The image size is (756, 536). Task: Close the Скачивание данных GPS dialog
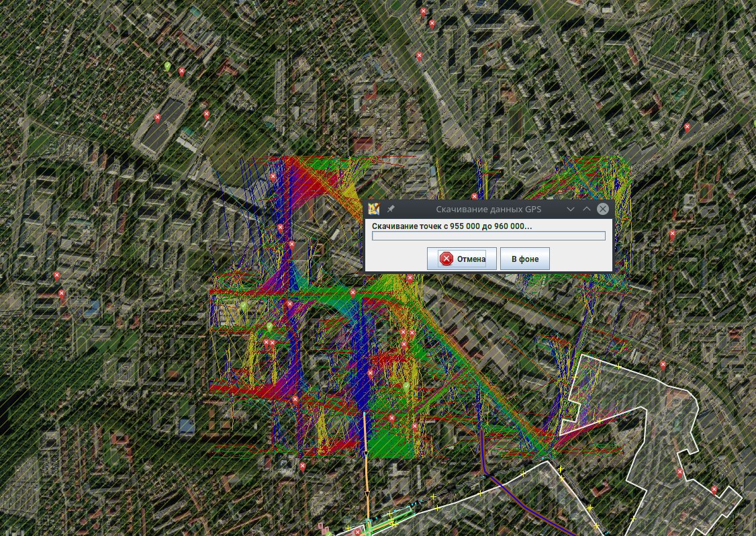tap(603, 209)
